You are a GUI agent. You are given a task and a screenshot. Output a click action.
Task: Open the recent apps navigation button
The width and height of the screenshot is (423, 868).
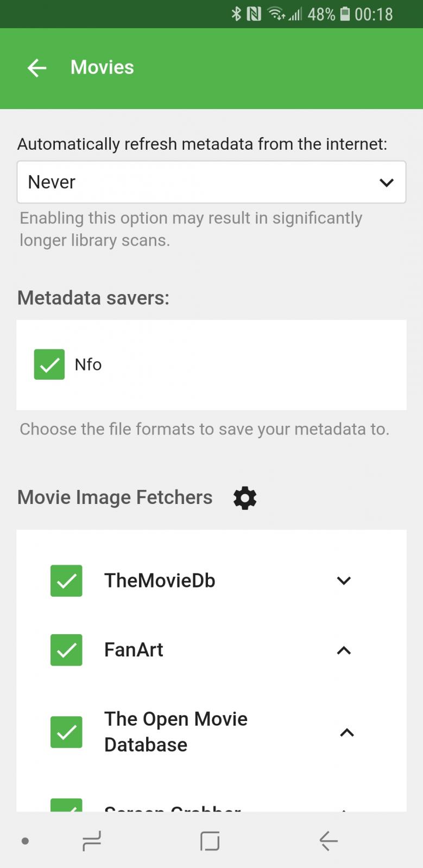[x=92, y=841]
